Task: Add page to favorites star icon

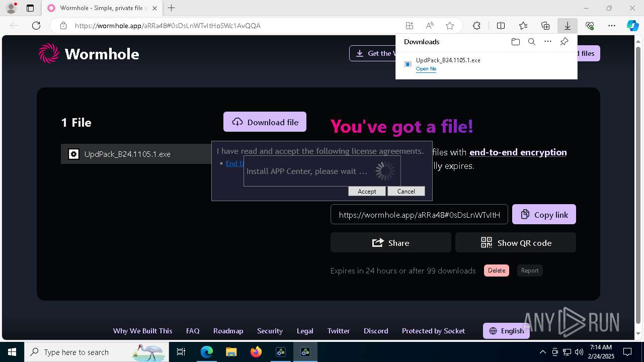Action: pyautogui.click(x=450, y=26)
